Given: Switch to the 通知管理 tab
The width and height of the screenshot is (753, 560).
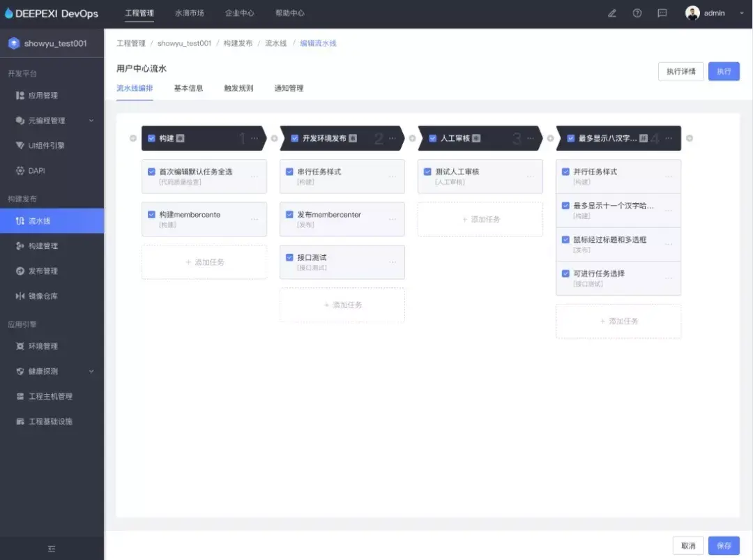Looking at the screenshot, I should click(289, 89).
